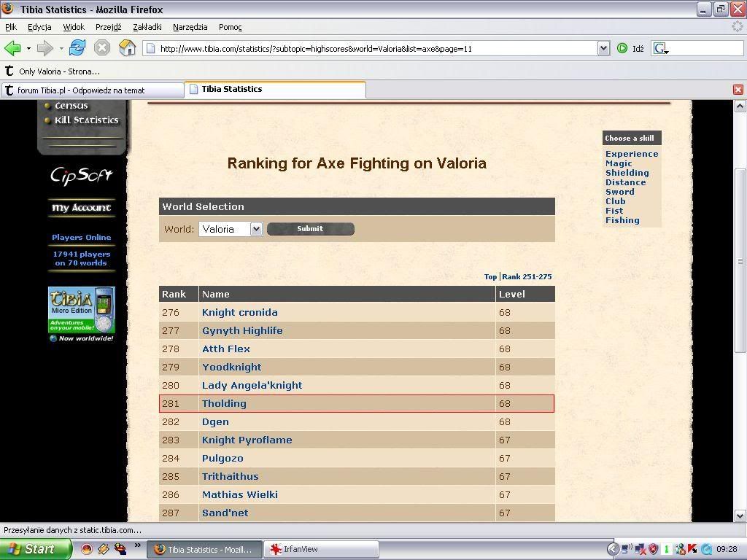
Task: Choose the Fist skill ranking
Action: point(614,211)
